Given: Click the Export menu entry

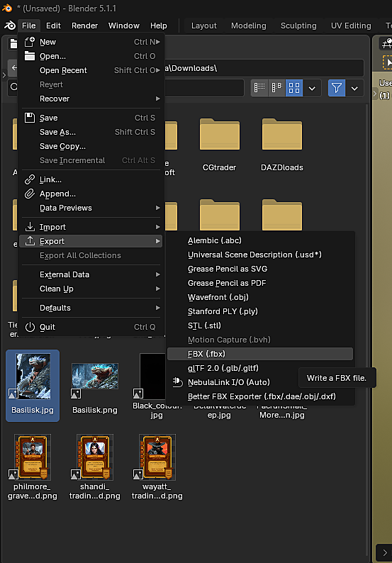Looking at the screenshot, I should [91, 241].
